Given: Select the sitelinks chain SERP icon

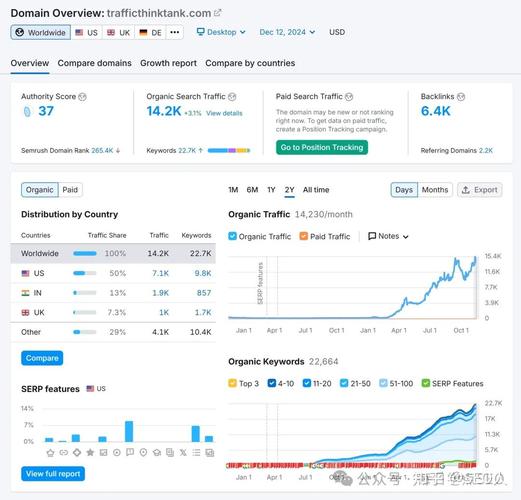Looking at the screenshot, I should pyautogui.click(x=64, y=453).
